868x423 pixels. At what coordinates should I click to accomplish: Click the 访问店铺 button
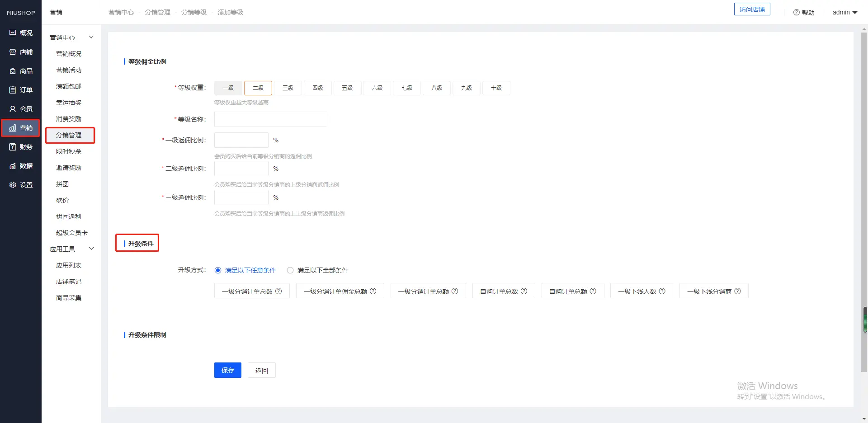(x=752, y=9)
